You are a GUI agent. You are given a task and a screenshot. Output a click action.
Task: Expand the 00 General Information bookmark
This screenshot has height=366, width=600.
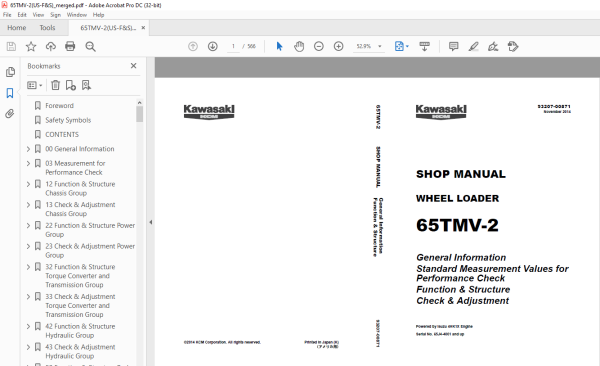[28, 149]
